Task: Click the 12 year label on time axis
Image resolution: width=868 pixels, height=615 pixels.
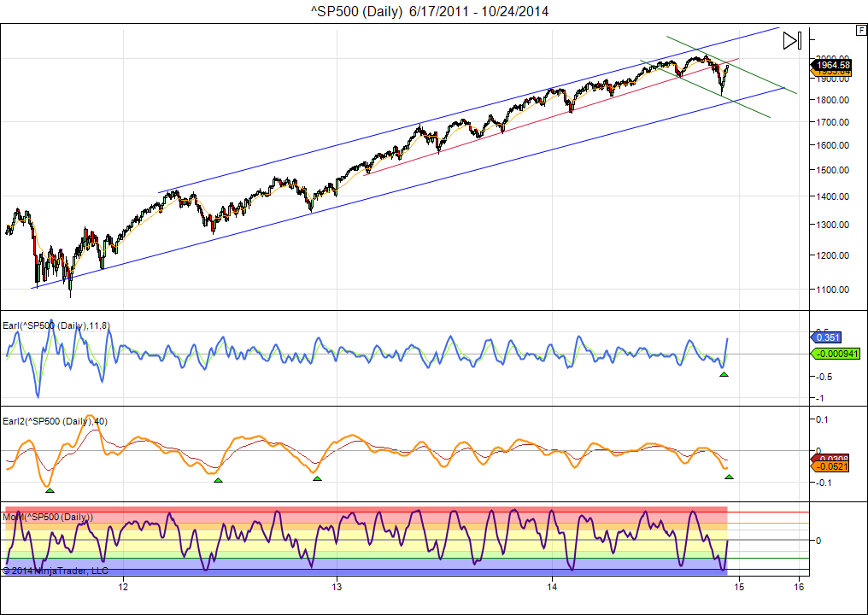Action: tap(123, 587)
